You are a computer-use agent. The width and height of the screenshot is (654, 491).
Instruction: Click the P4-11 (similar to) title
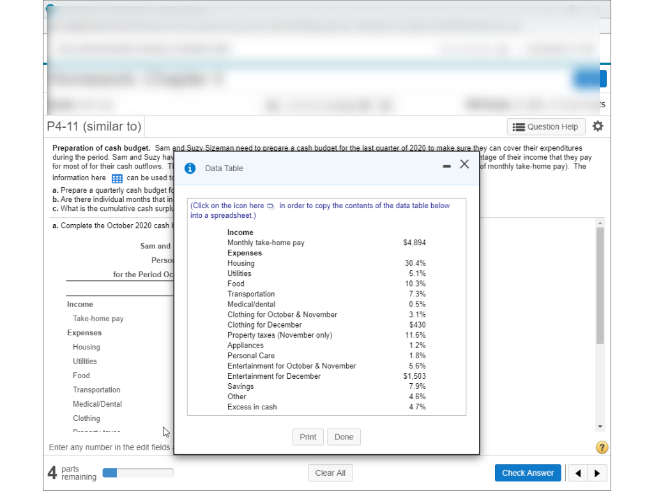click(x=94, y=126)
